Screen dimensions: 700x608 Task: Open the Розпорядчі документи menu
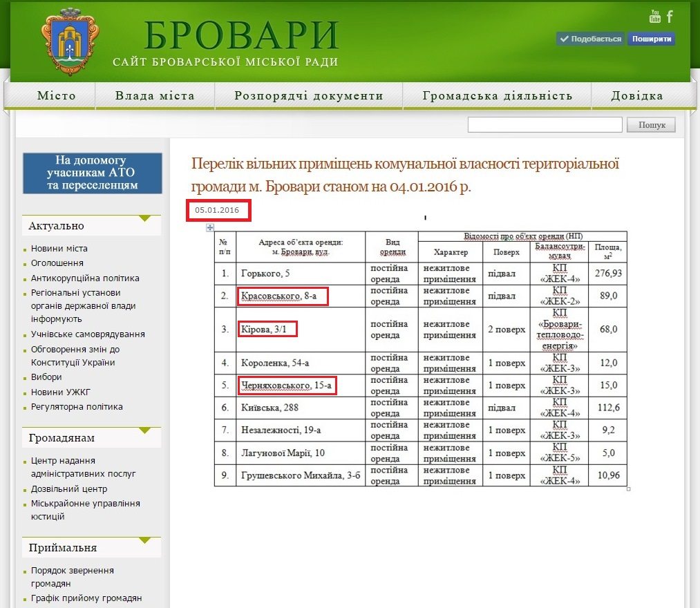click(x=309, y=95)
